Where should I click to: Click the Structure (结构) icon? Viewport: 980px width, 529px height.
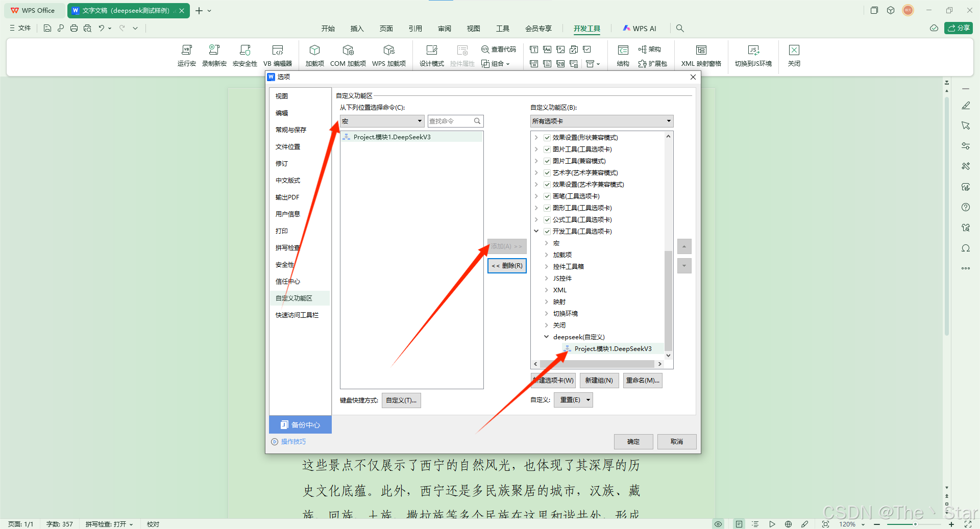[x=623, y=56]
